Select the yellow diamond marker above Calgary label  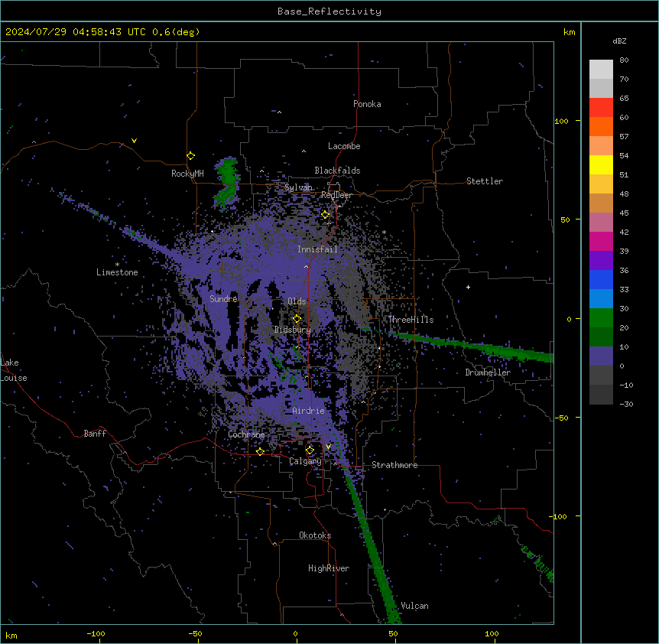click(x=310, y=450)
